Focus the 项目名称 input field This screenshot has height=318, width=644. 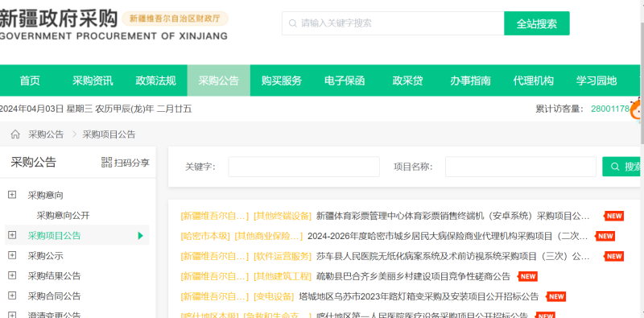click(x=521, y=167)
